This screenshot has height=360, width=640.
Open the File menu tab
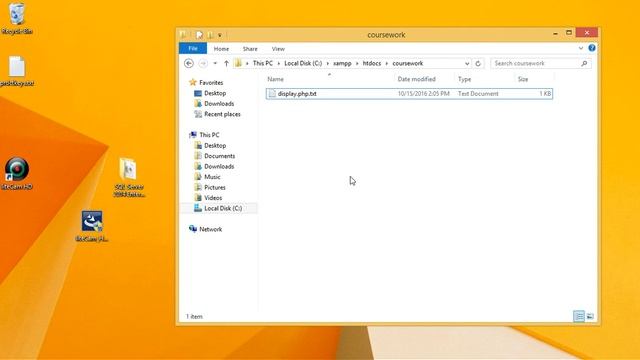[x=193, y=48]
